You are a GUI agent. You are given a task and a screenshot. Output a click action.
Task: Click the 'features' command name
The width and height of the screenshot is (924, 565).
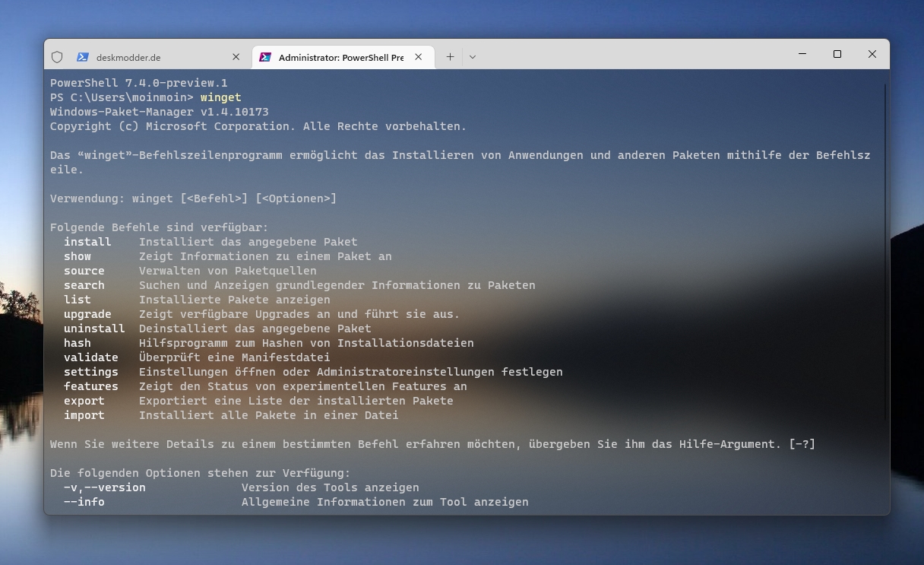pos(91,386)
